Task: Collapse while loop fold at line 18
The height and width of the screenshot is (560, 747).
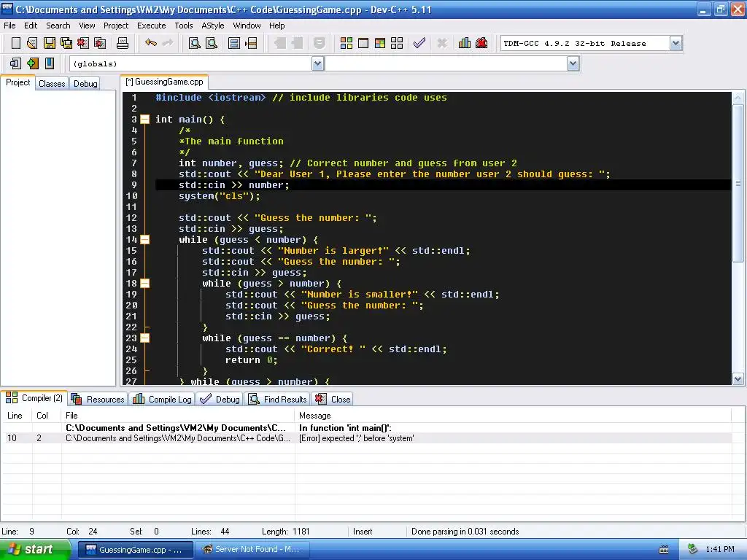Action: 145,284
